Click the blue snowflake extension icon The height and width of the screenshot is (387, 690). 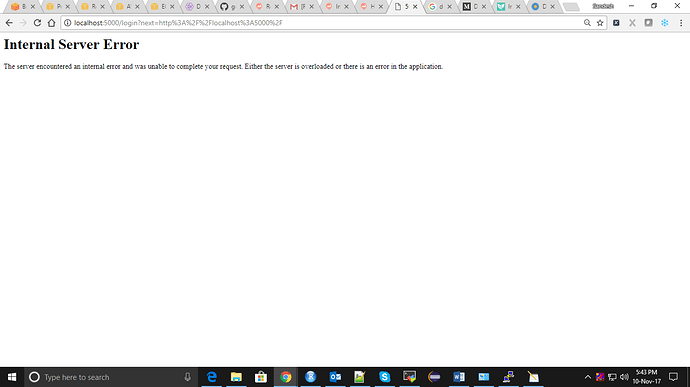pyautogui.click(x=664, y=23)
